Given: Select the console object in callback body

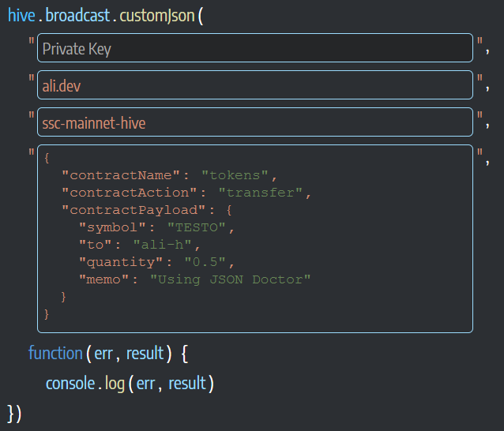Looking at the screenshot, I should point(70,383).
